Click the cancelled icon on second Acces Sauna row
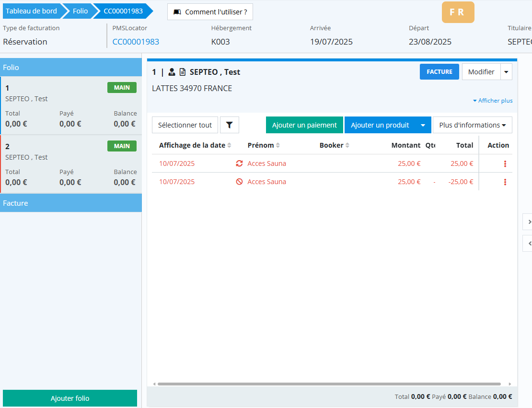Screen dimensions: 532x408 tap(239, 182)
